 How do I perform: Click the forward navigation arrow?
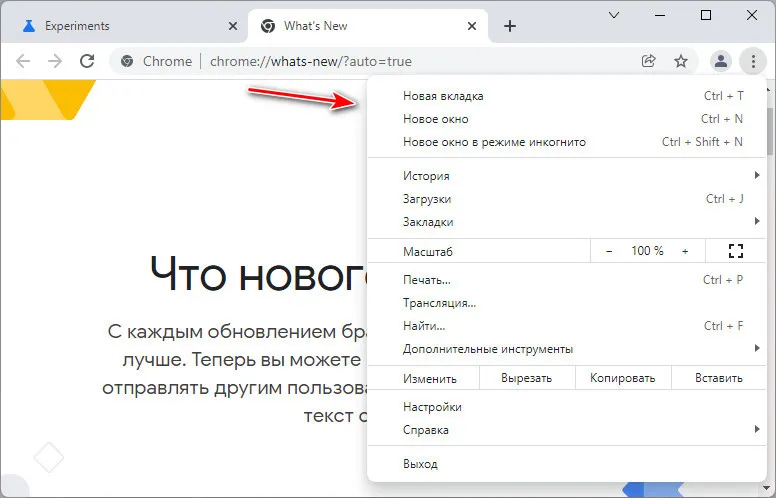tap(55, 61)
